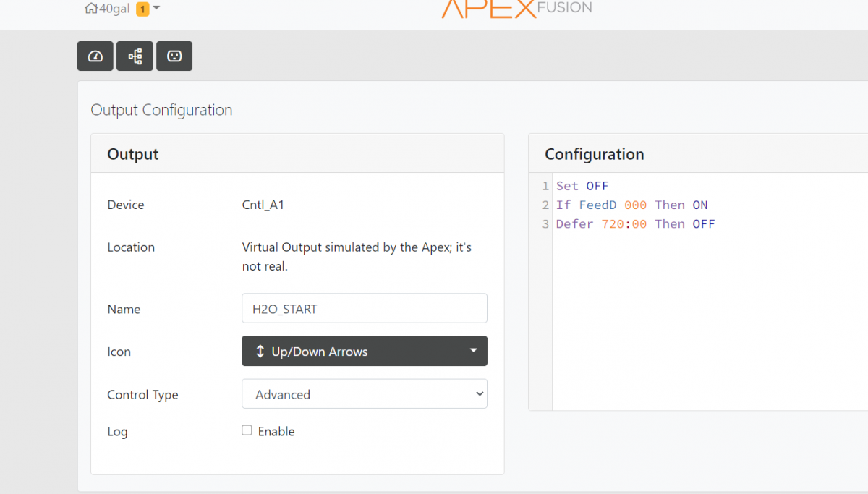
Task: Click the Output Configuration heading
Action: (x=161, y=110)
